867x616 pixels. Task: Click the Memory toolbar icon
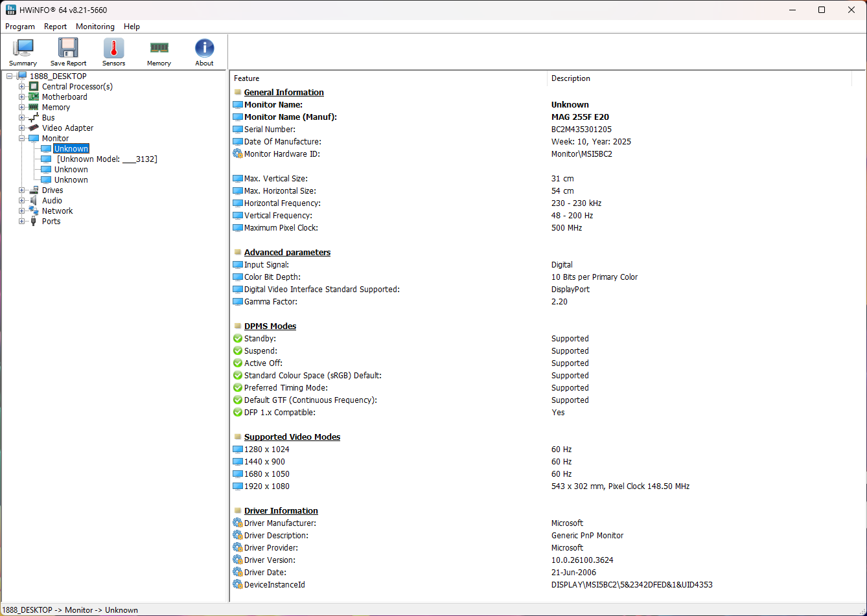[x=159, y=48]
